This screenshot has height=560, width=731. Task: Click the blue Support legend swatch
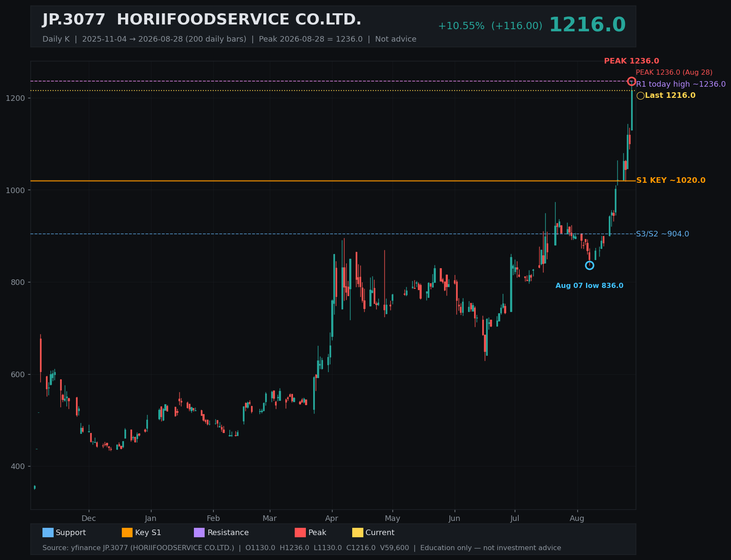tap(48, 533)
